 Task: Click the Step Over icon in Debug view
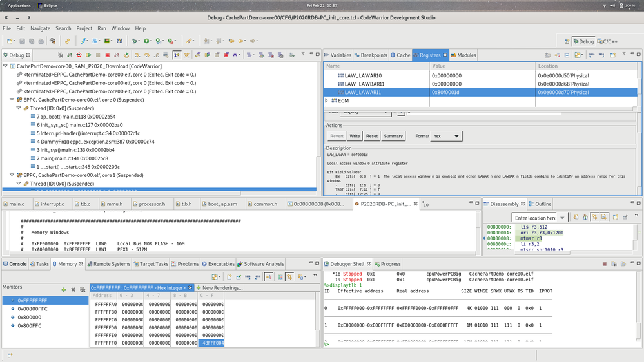(x=146, y=55)
